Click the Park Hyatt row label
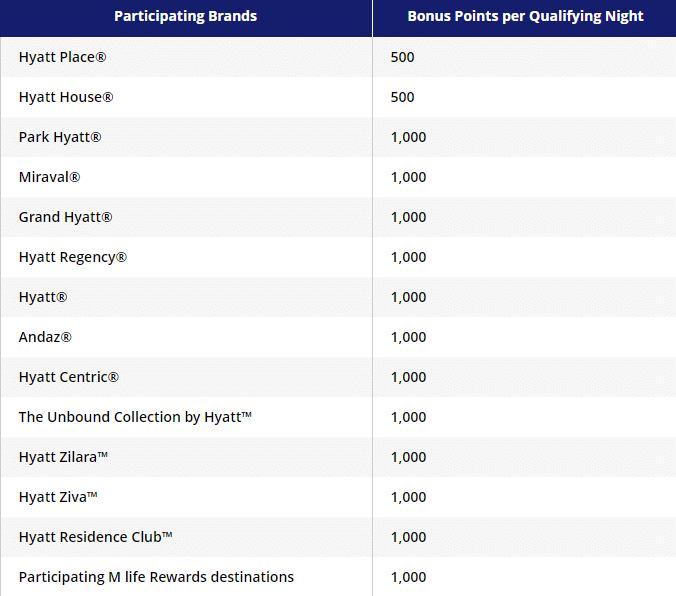 point(60,137)
